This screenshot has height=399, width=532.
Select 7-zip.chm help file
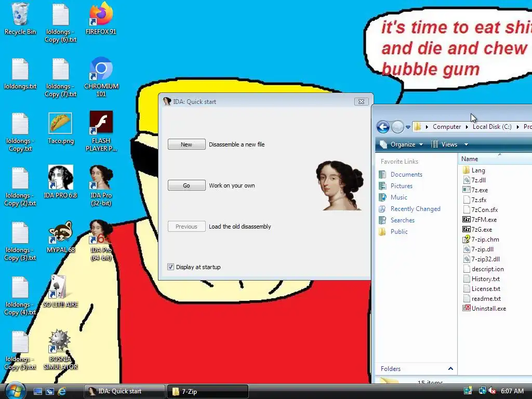pyautogui.click(x=481, y=239)
